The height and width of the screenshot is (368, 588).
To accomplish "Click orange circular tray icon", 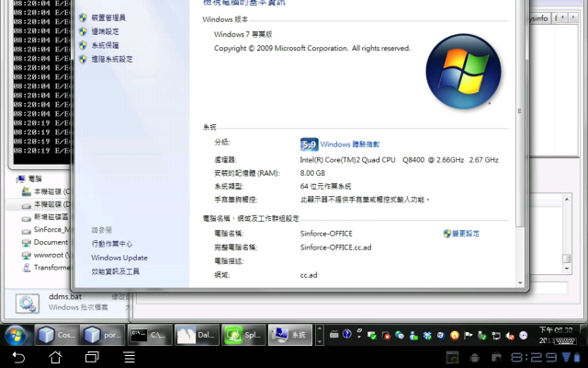I will click(454, 335).
